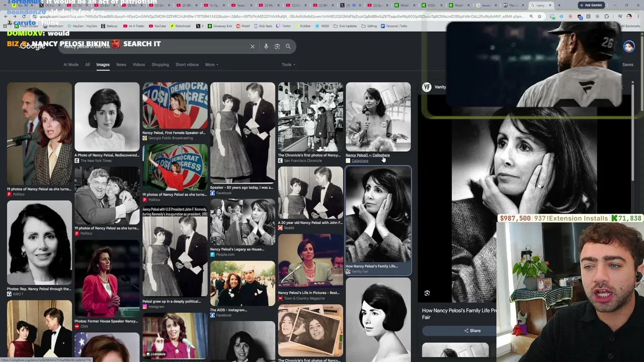Select the Town & Country image thumbnail
Viewport: 644px width, 362px height.
click(310, 261)
